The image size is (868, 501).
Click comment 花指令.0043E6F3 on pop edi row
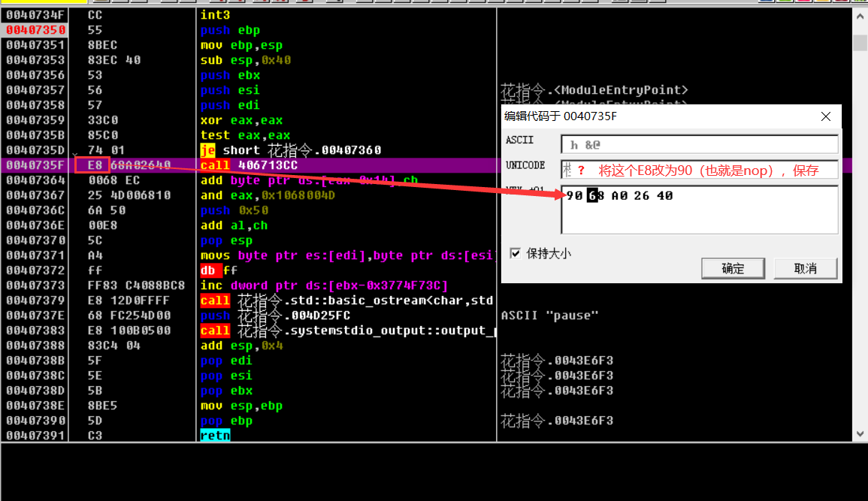(x=557, y=361)
